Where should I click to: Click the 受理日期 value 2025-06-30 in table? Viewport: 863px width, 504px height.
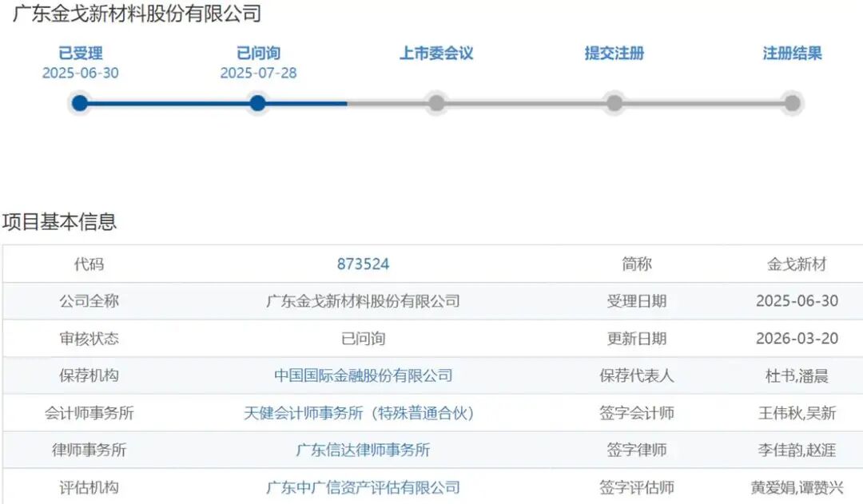click(x=797, y=301)
